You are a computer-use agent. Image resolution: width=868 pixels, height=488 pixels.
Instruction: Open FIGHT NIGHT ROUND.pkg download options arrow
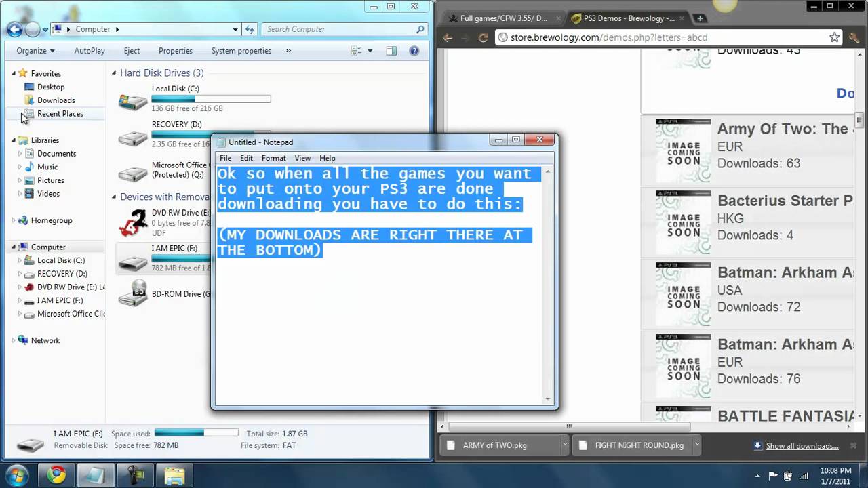pos(696,445)
